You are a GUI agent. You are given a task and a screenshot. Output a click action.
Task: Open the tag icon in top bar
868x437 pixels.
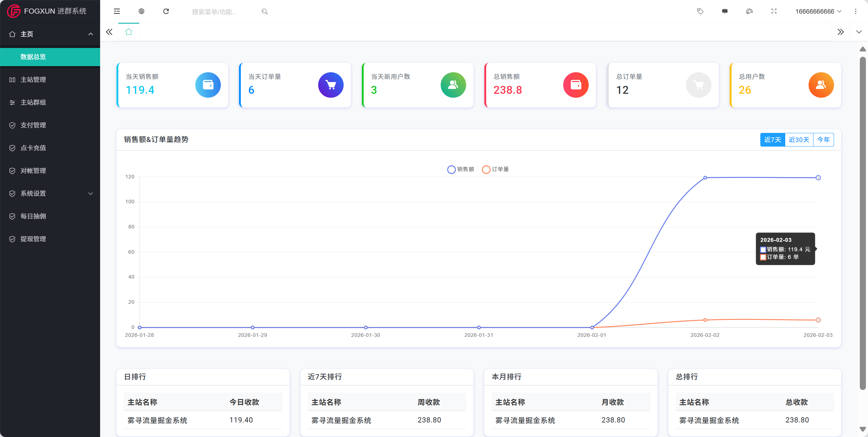(700, 11)
